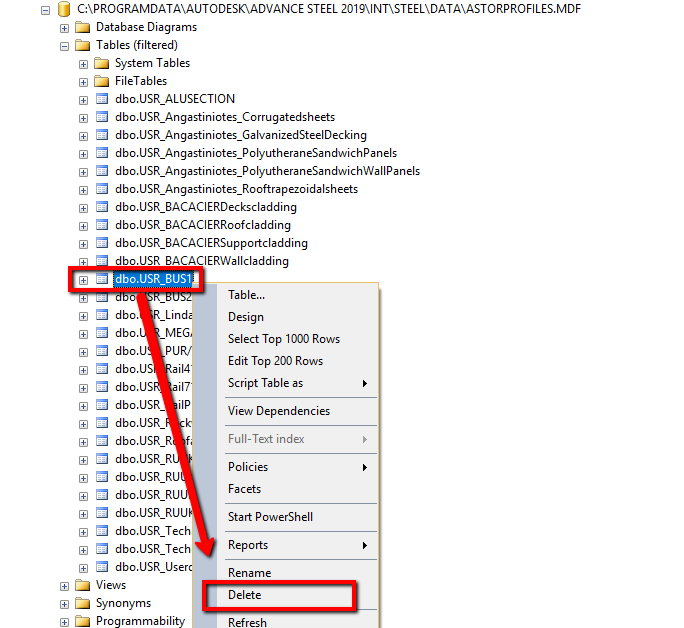Choose Select Top 1000 Rows

click(x=297, y=339)
